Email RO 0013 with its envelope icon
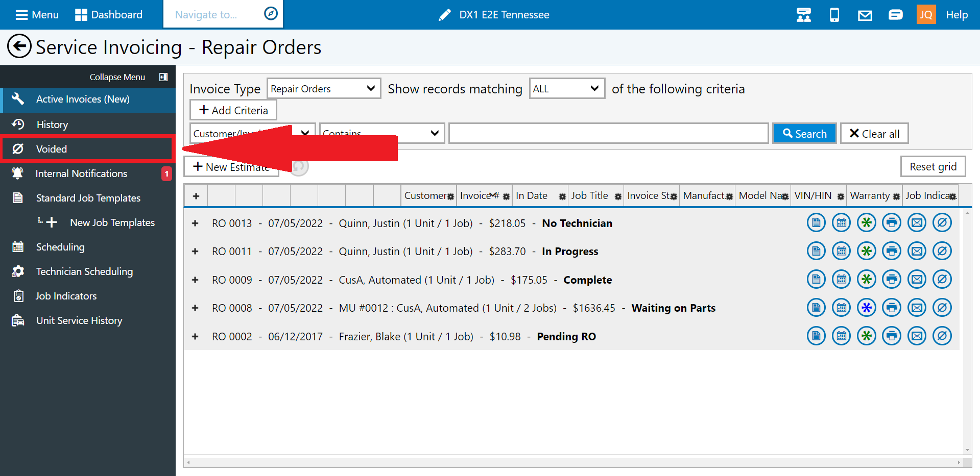 (x=917, y=223)
